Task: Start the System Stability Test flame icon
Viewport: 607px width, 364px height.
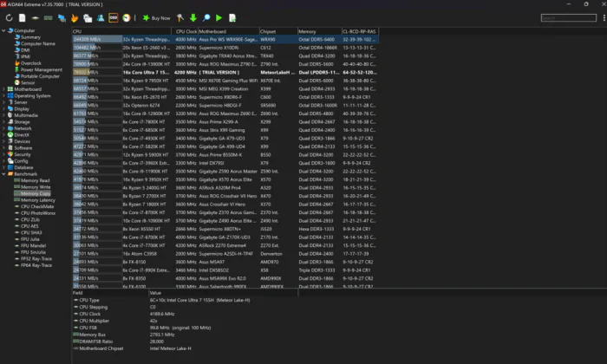Action: click(75, 18)
